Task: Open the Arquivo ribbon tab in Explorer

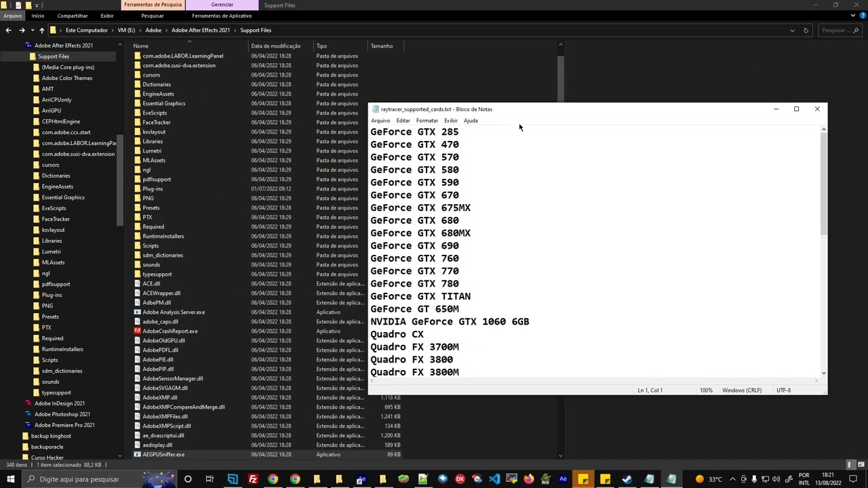Action: (x=12, y=16)
